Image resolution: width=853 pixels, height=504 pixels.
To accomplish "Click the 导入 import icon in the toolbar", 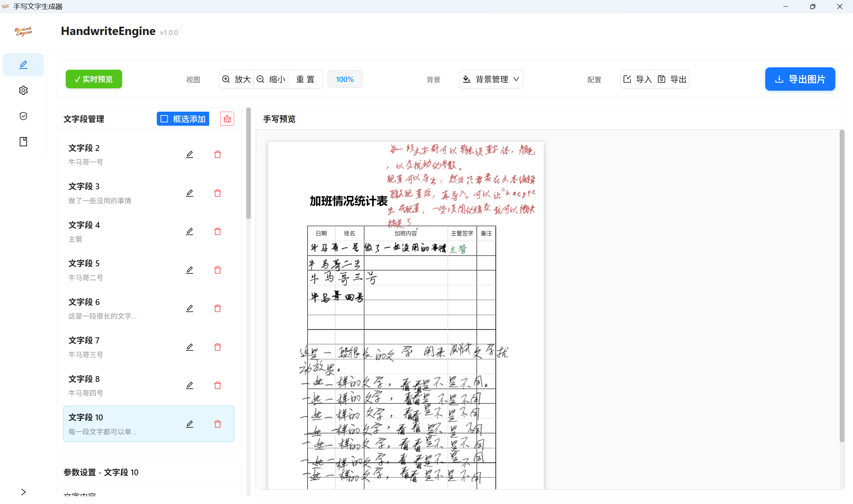I will tap(637, 79).
